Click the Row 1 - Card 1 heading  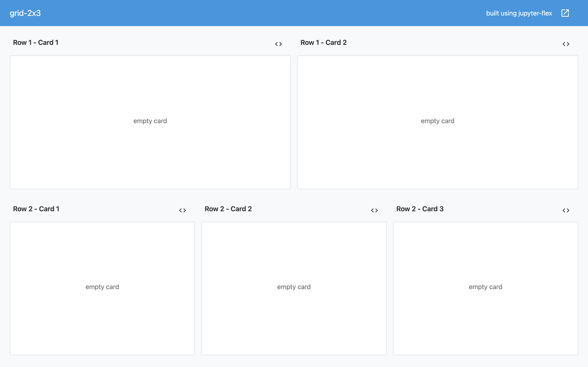(36, 42)
